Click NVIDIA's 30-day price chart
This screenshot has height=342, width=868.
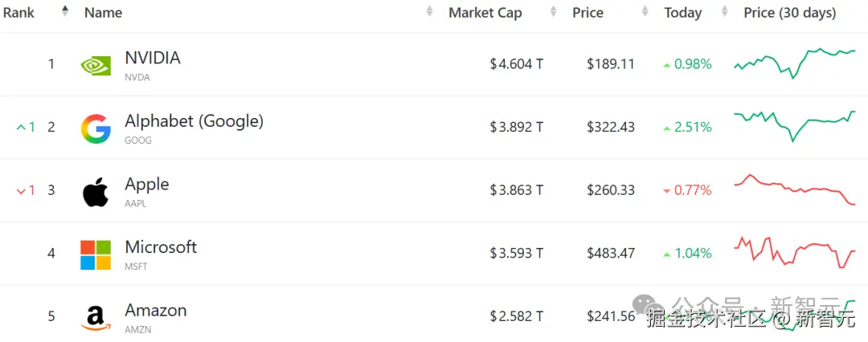(x=794, y=62)
